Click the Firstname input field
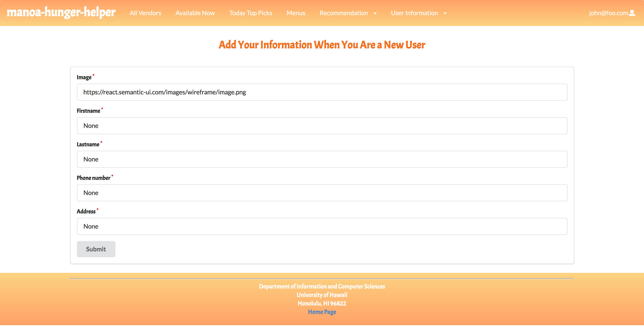This screenshot has width=644, height=327. click(x=322, y=125)
